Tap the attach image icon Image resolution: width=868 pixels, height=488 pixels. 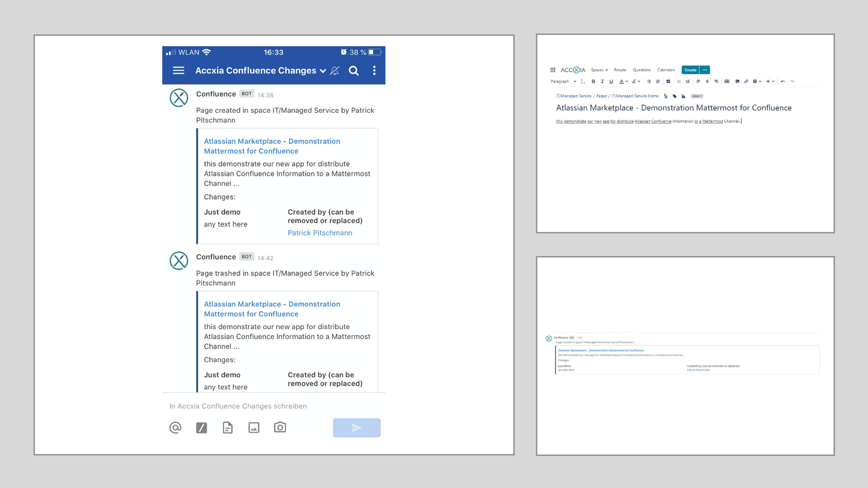point(254,428)
